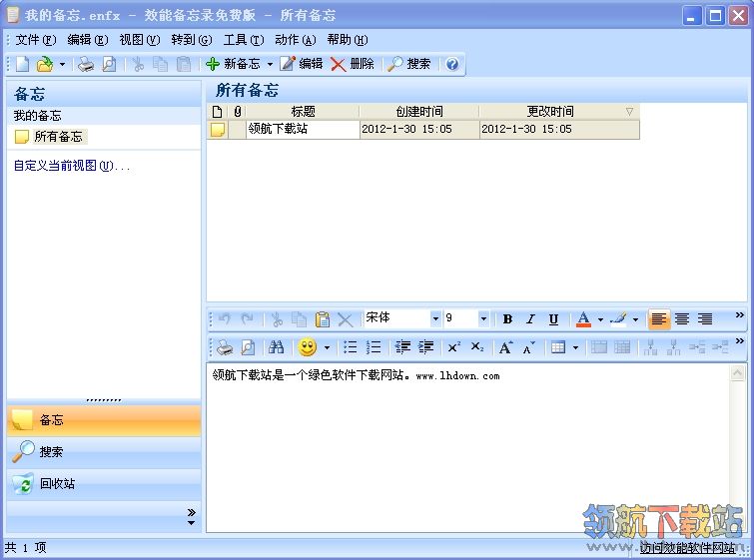Click the 搜索 toolbar button
Screen dimensions: 754x560
coord(409,64)
